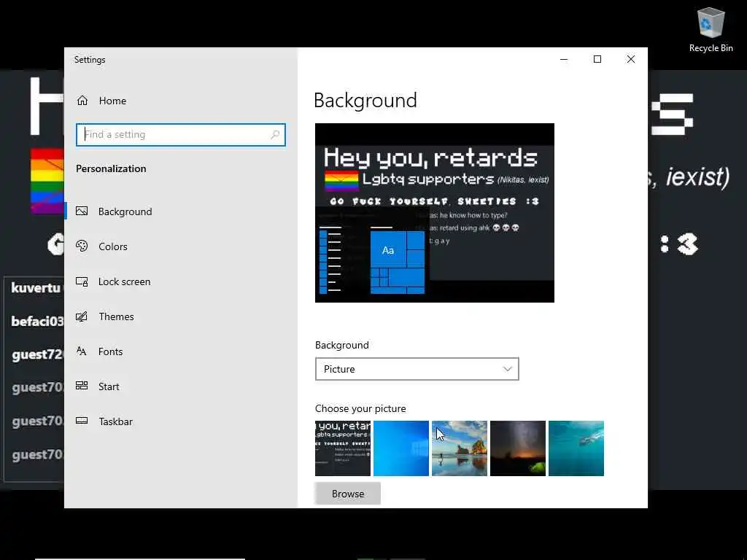Focus the Find a setting search box
Viewport: 747px width, 560px height.
tap(181, 135)
